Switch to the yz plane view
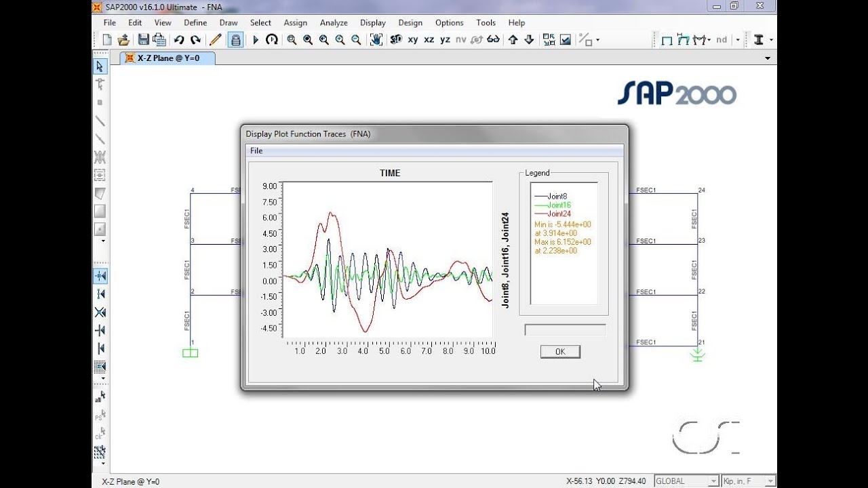Viewport: 868px width, 488px height. (x=445, y=40)
